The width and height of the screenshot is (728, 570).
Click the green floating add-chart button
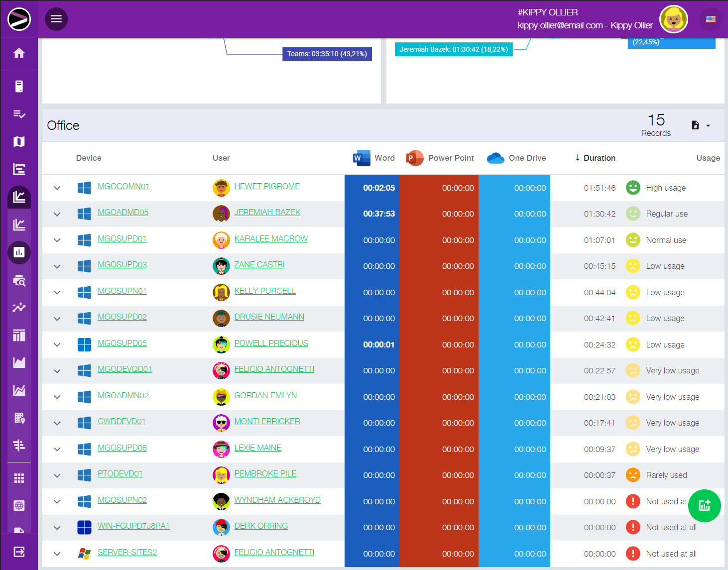(704, 506)
